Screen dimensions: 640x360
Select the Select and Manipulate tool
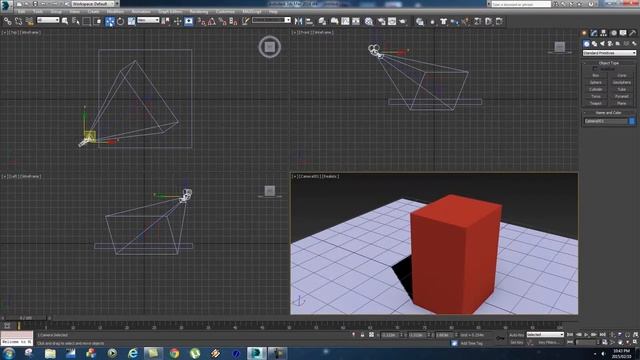pyautogui.click(x=177, y=21)
